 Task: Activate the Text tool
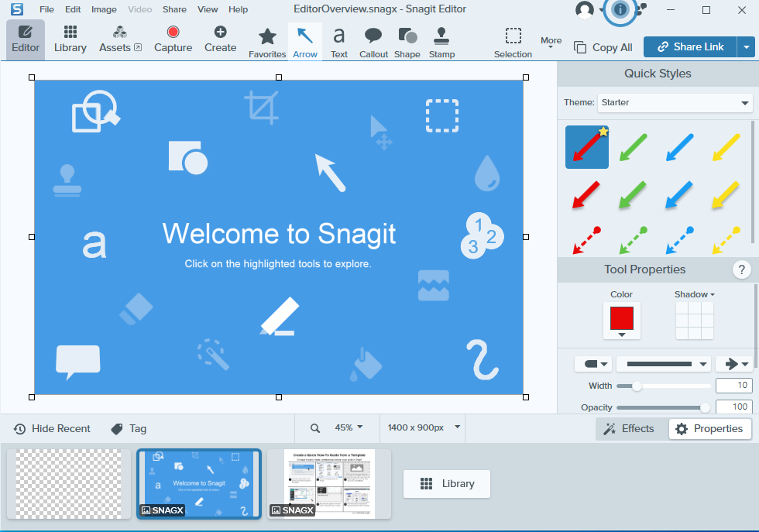pyautogui.click(x=339, y=42)
